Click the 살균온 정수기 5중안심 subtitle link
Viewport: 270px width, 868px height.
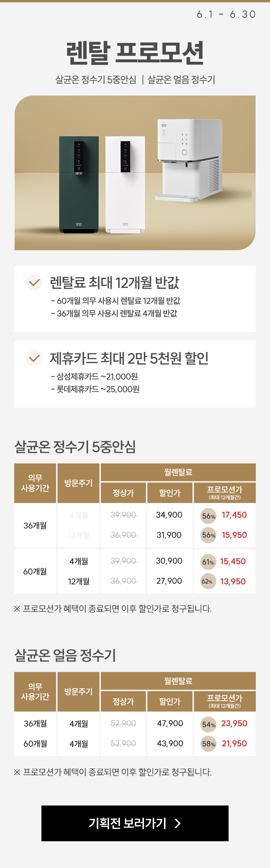pos(96,80)
